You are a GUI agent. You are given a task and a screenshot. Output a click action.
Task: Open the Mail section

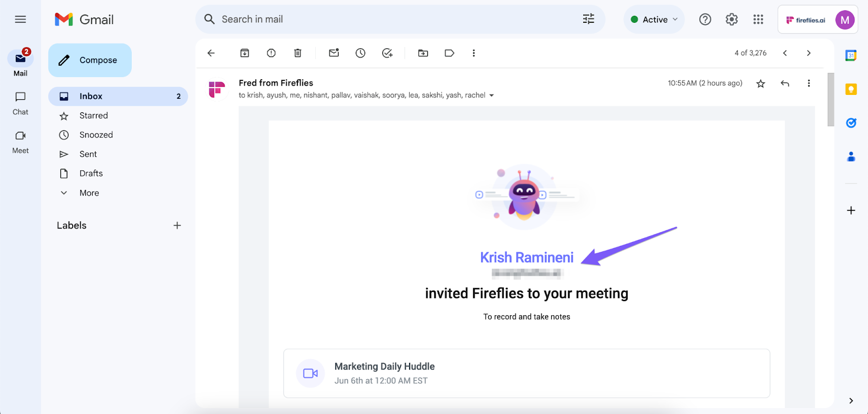21,63
